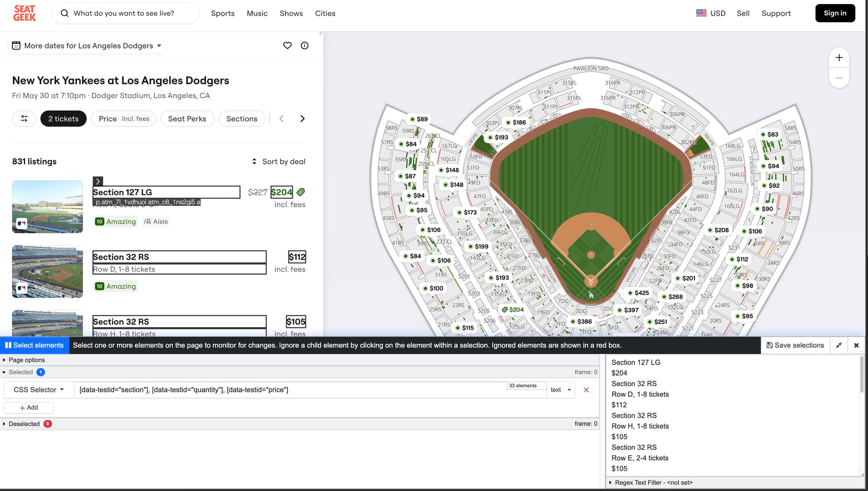Click the $268 map price marker
The image size is (868, 491).
672,297
